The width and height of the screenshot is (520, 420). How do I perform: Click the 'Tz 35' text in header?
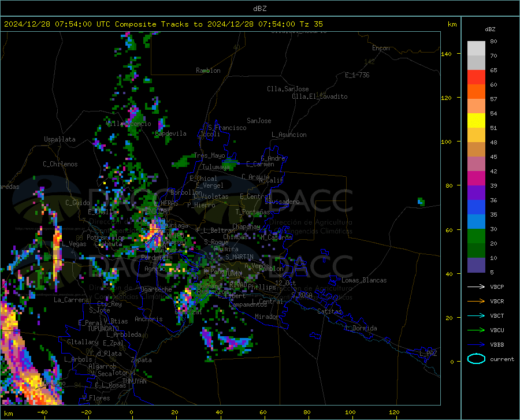pyautogui.click(x=311, y=24)
